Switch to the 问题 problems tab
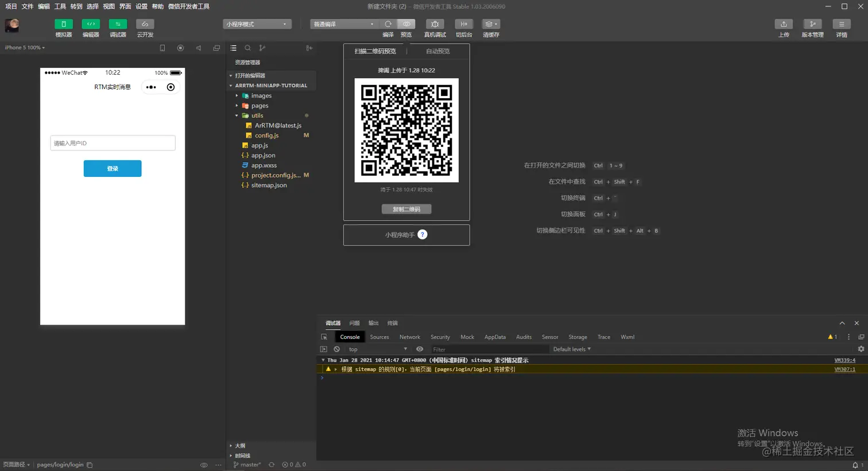 pyautogui.click(x=355, y=323)
